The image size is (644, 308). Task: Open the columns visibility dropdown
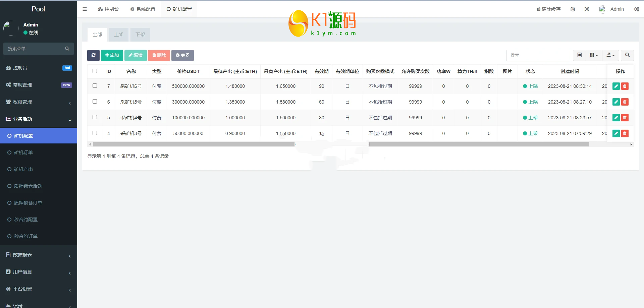tap(594, 55)
